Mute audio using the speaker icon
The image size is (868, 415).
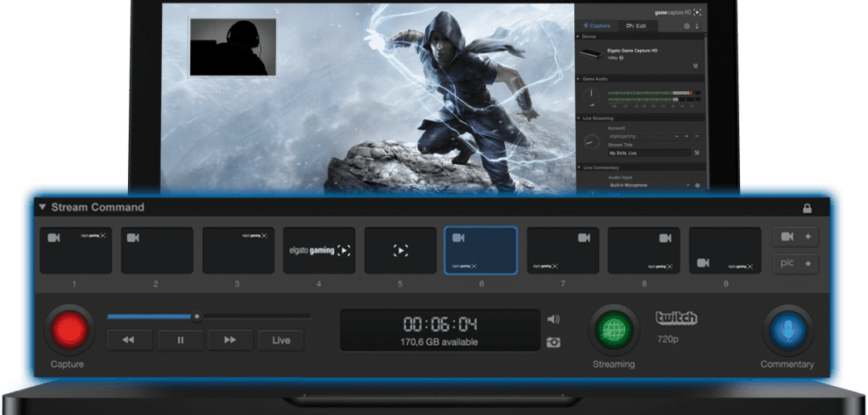[x=553, y=319]
